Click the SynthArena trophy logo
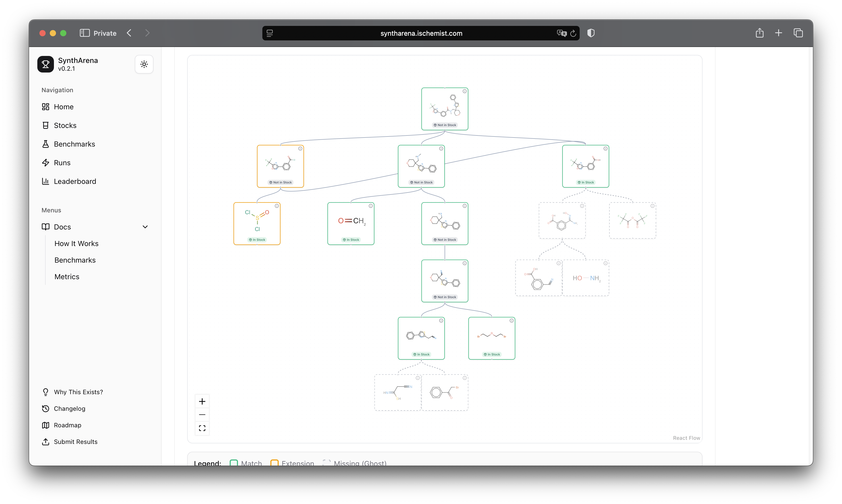 click(46, 64)
